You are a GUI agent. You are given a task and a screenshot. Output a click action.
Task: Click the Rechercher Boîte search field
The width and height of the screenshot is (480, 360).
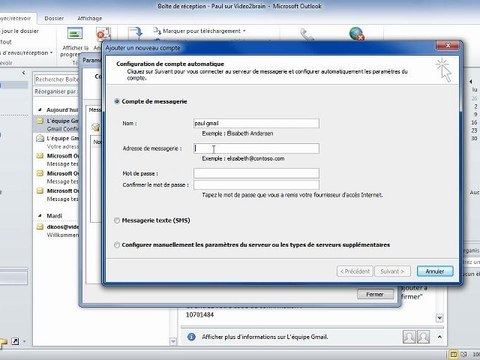click(57, 79)
